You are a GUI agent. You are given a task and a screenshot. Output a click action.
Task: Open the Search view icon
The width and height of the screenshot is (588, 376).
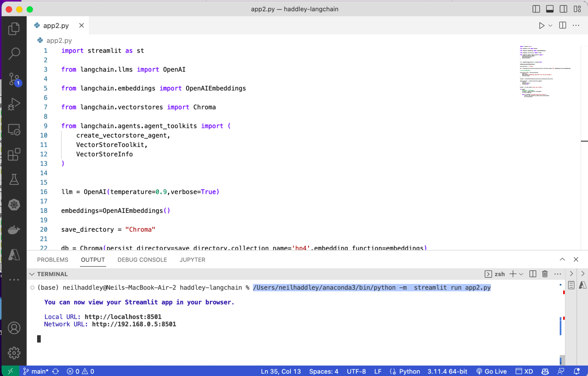(x=14, y=54)
